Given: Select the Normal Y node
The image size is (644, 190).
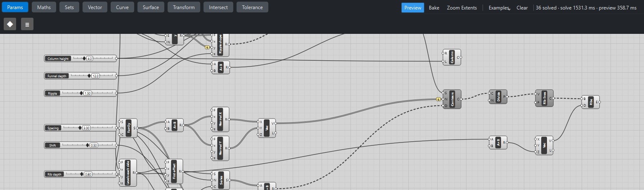Looking at the screenshot, I should tap(220, 148).
